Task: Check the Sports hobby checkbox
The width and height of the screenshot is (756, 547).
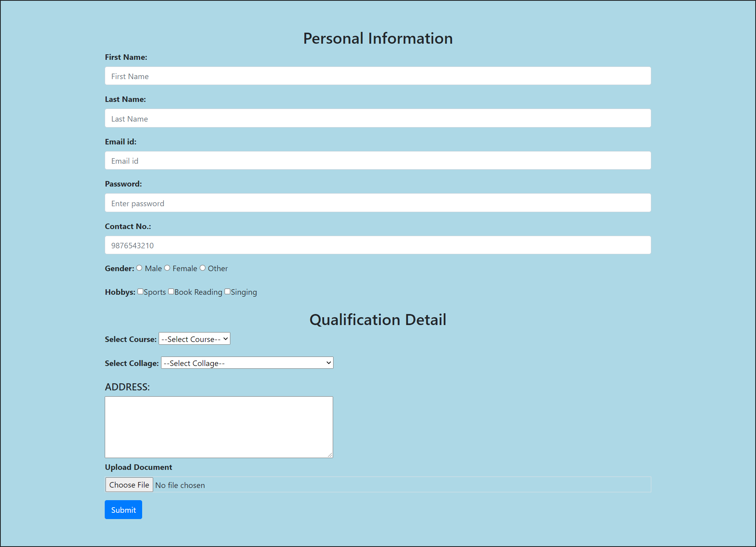Action: pyautogui.click(x=141, y=292)
